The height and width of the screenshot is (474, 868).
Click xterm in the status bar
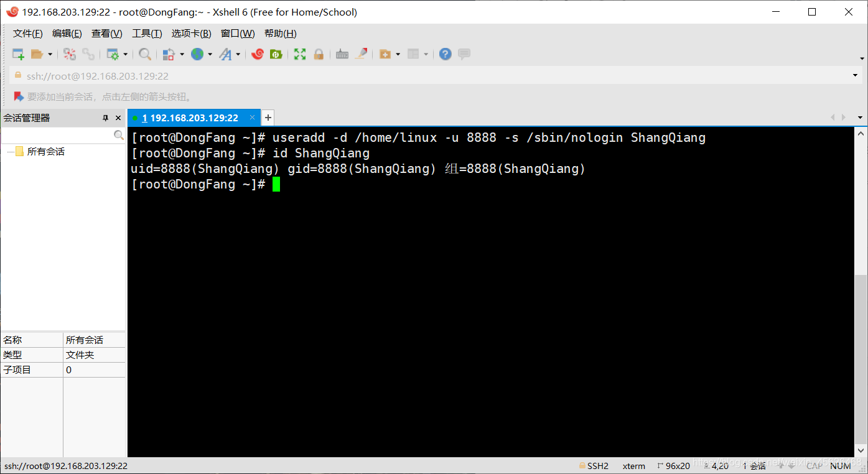point(633,466)
